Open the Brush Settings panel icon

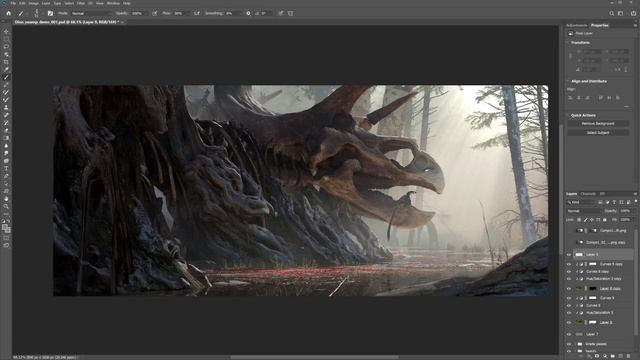(50, 13)
